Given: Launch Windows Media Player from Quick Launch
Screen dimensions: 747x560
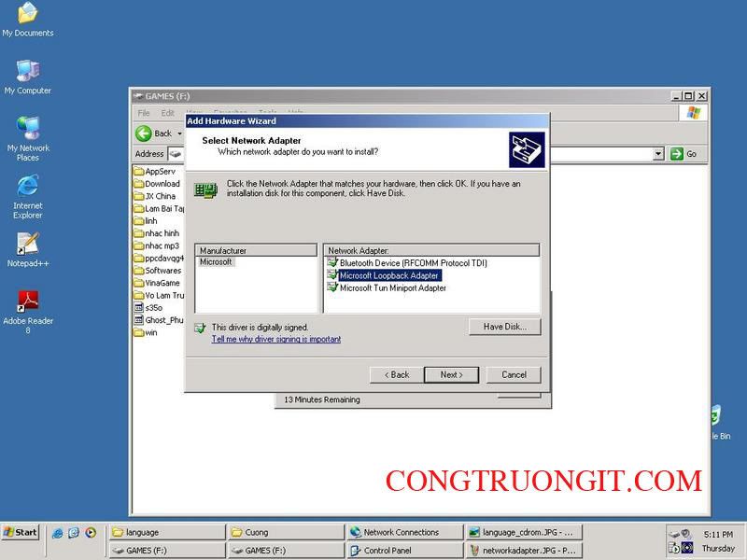Looking at the screenshot, I should click(91, 533).
